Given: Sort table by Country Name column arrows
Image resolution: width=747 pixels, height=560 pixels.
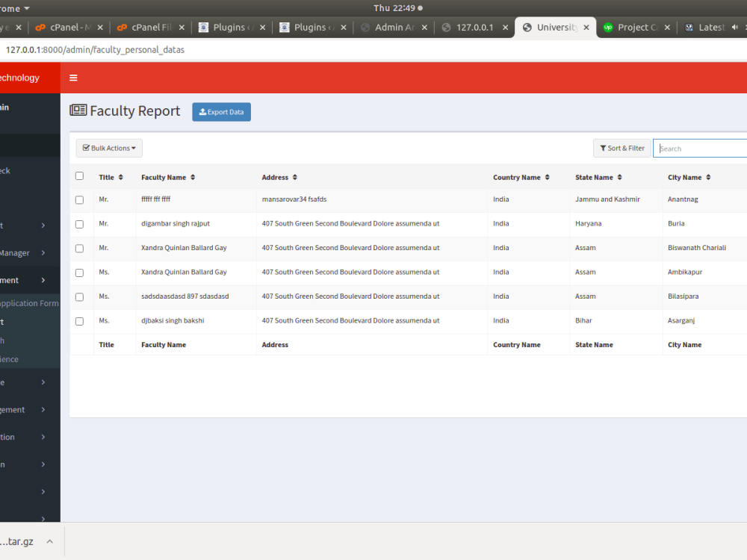Looking at the screenshot, I should click(x=546, y=177).
